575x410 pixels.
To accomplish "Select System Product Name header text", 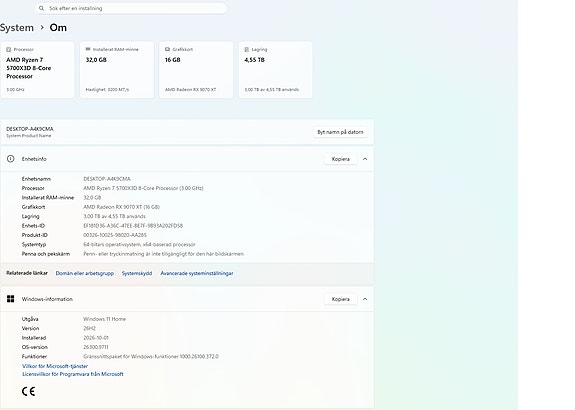I will coord(29,136).
